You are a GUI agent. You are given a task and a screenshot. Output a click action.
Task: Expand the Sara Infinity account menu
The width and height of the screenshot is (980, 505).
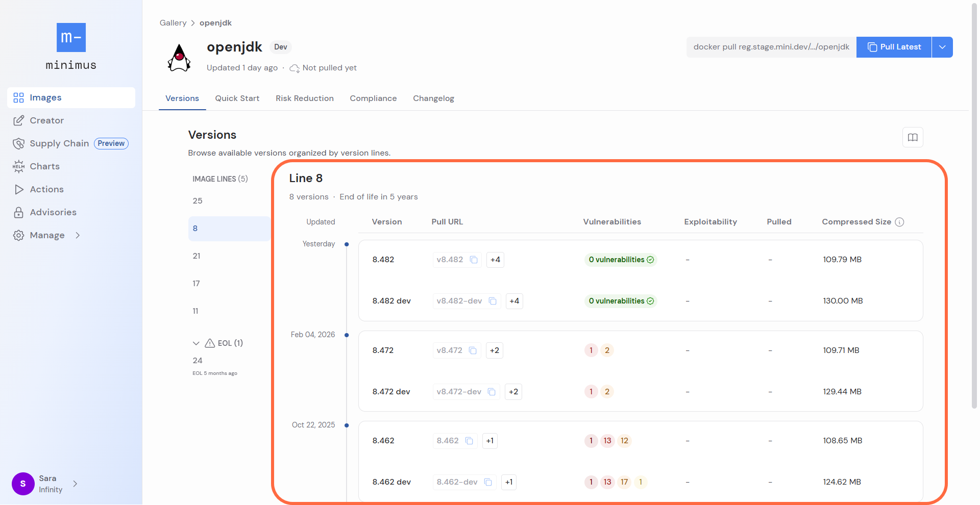[x=75, y=484]
